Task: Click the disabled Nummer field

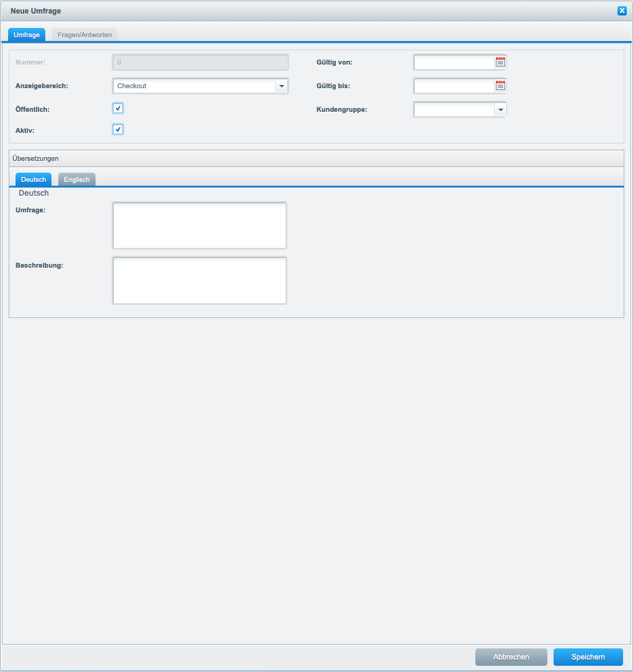Action: coord(200,62)
